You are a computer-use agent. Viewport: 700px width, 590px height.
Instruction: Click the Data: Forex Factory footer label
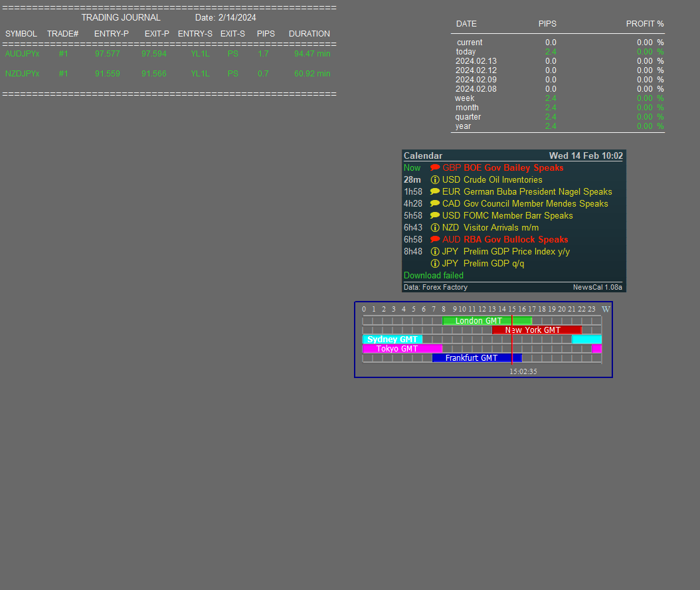pos(435,287)
